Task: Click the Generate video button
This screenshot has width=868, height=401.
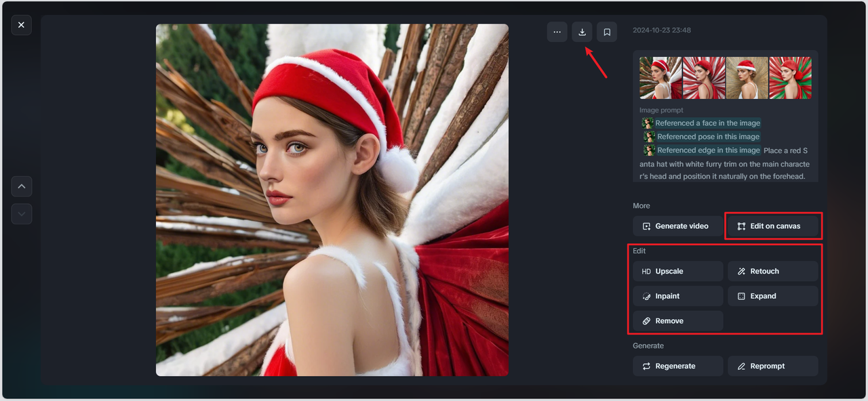Action: pyautogui.click(x=677, y=226)
